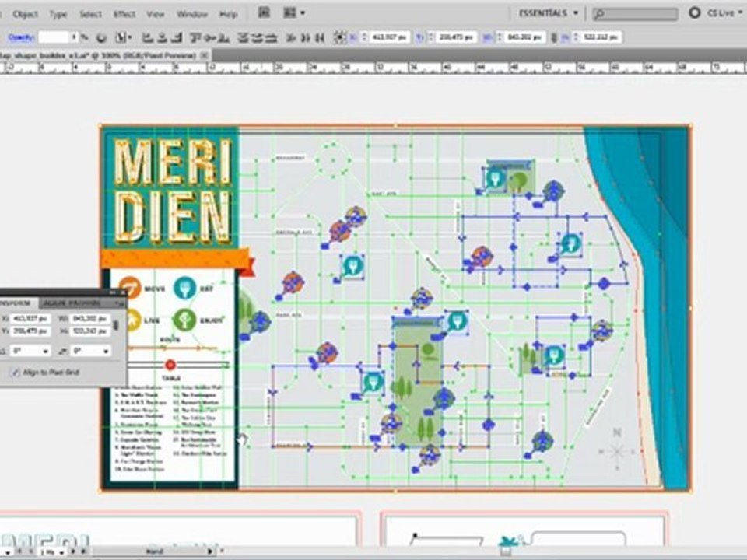747x560 pixels.
Task: Click H stepper in control bar
Action: (x=576, y=37)
